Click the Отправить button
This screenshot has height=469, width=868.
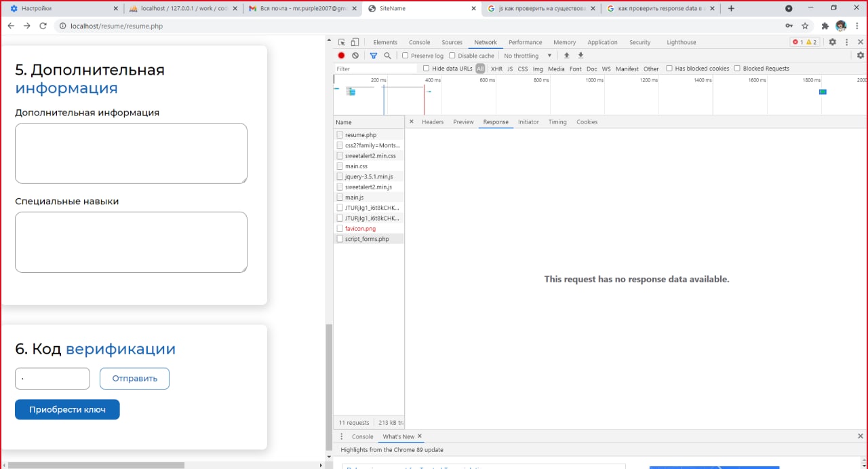134,379
